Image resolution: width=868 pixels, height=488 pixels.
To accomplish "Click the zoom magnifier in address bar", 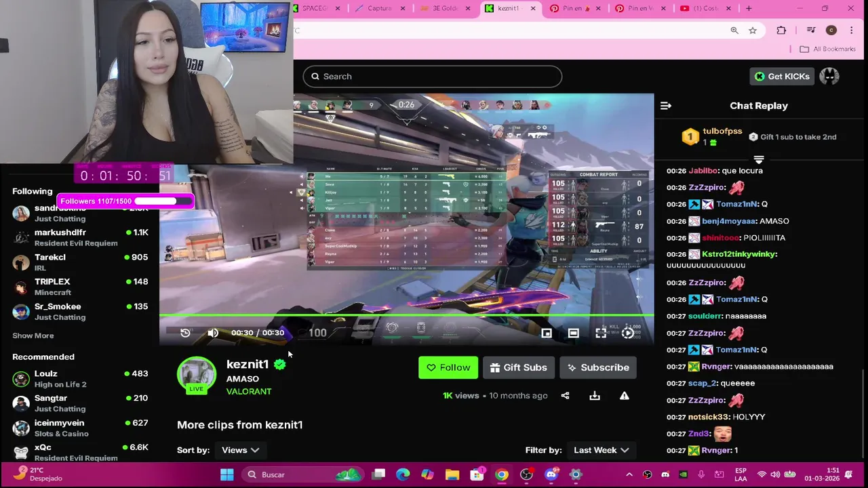I will pyautogui.click(x=734, y=30).
